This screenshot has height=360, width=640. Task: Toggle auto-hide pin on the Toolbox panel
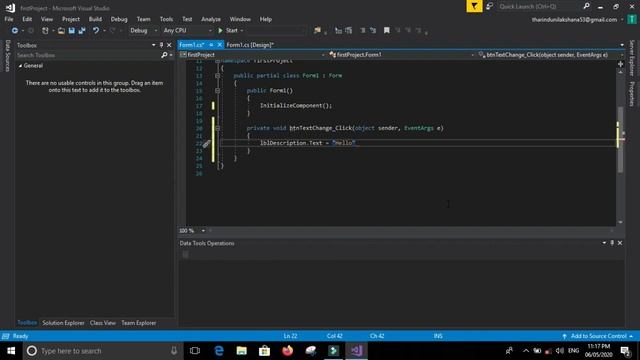(161, 45)
